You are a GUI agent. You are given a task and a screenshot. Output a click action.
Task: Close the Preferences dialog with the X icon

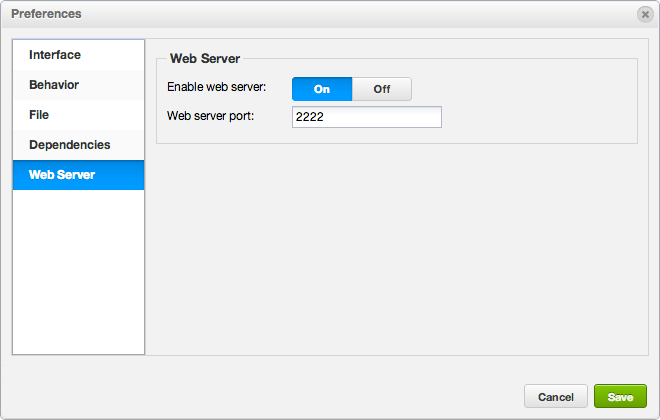(x=645, y=15)
